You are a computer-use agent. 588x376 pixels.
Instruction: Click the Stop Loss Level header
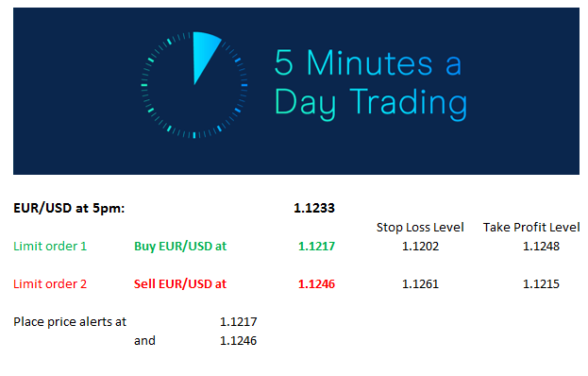(x=420, y=227)
